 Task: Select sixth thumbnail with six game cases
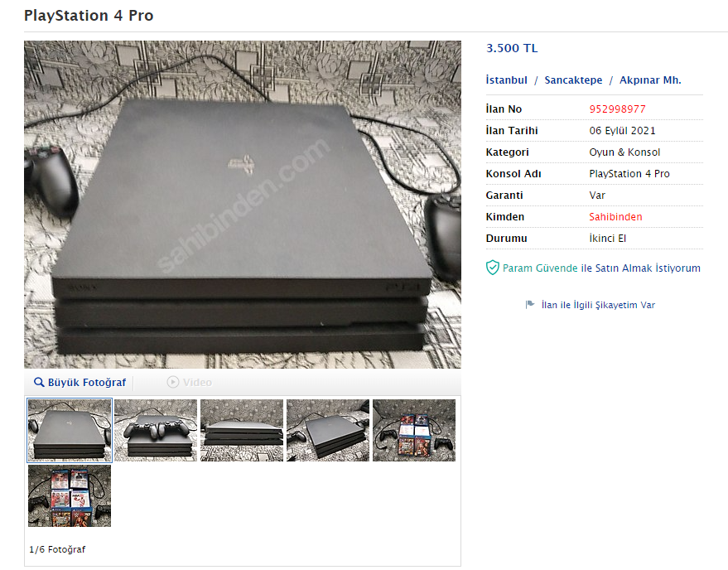(x=70, y=495)
